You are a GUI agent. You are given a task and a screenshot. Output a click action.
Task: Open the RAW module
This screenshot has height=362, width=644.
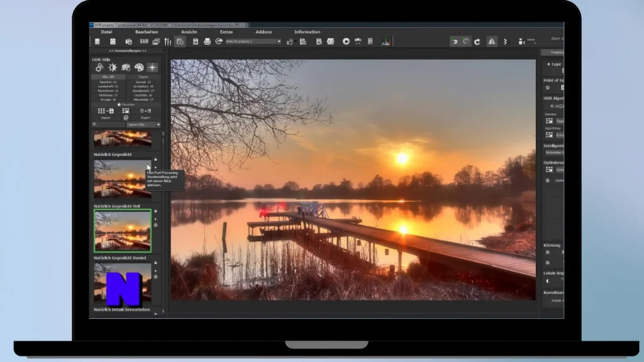(144, 41)
